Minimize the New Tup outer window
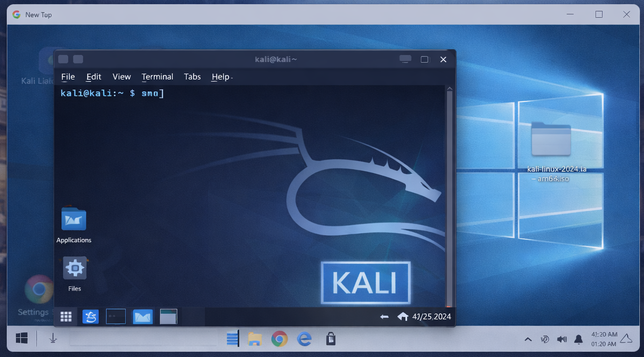This screenshot has height=357, width=644. 570,15
